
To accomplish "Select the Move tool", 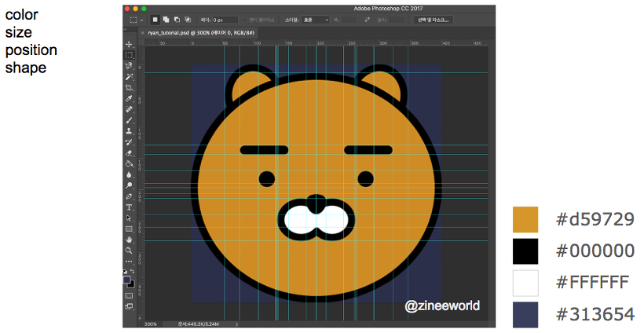I will pyautogui.click(x=129, y=45).
